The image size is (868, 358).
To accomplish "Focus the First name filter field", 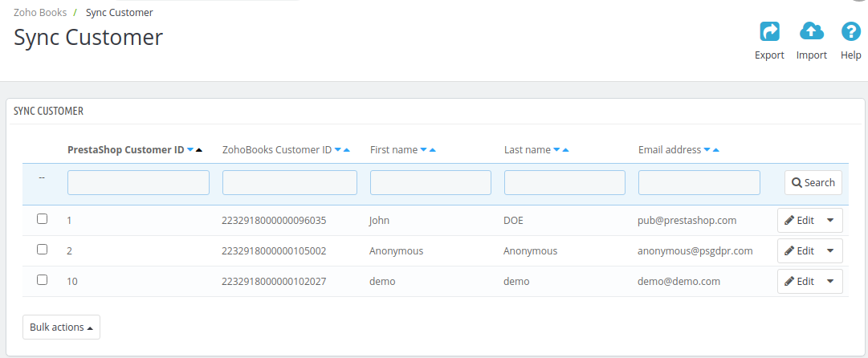I will click(430, 182).
